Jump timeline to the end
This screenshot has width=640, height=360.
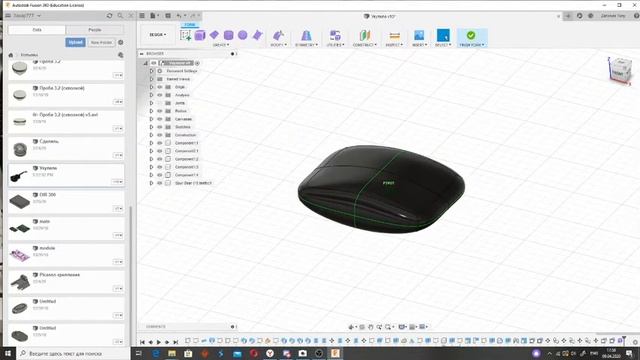(176, 342)
